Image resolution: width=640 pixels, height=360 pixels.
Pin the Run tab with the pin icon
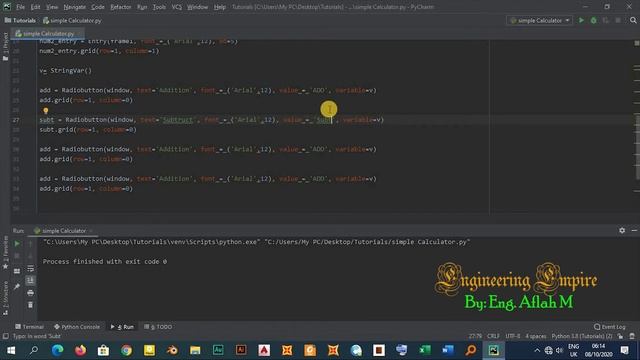(x=17, y=287)
